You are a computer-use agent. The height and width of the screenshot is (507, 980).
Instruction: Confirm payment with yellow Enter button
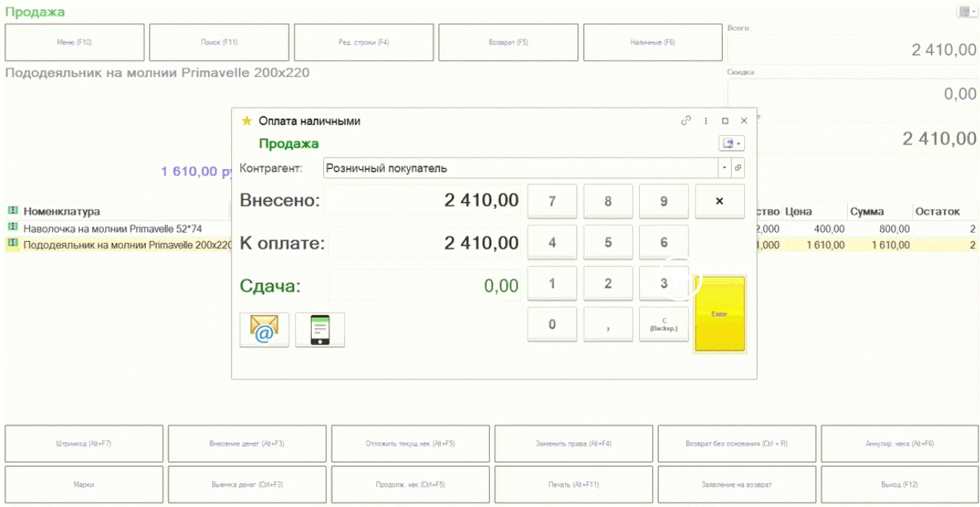tap(720, 314)
